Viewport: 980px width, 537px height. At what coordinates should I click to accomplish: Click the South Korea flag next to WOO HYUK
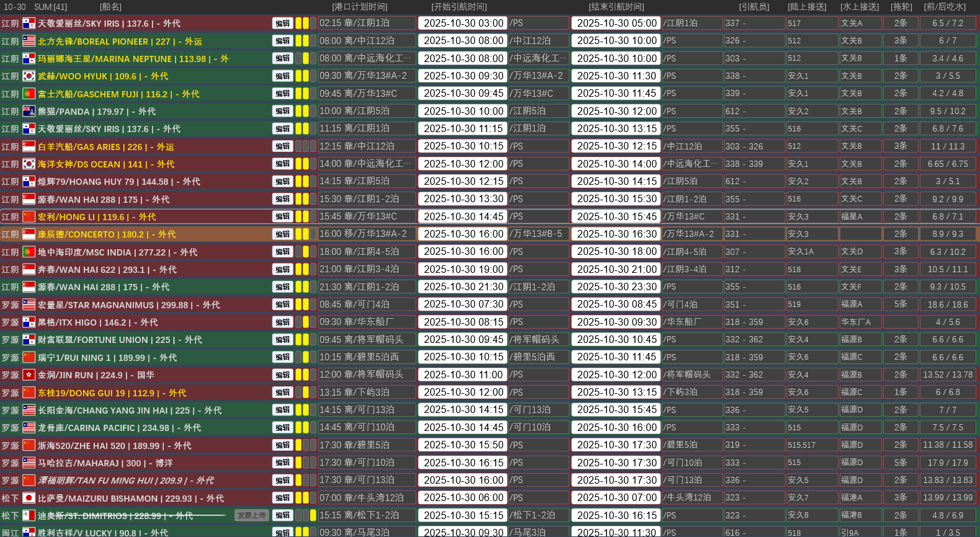(29, 76)
